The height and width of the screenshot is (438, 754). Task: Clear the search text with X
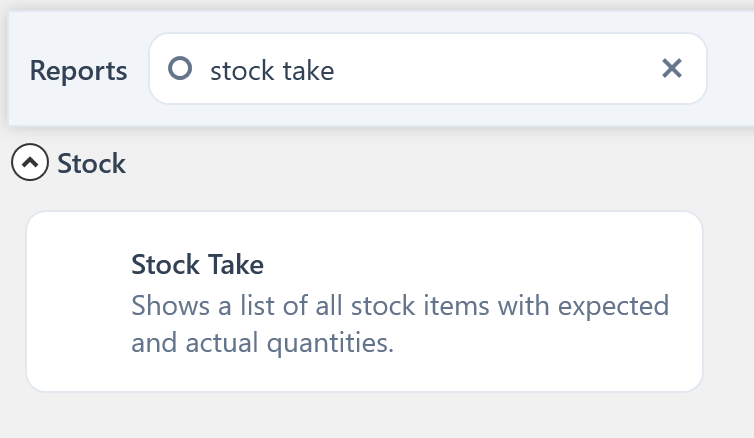(x=672, y=68)
